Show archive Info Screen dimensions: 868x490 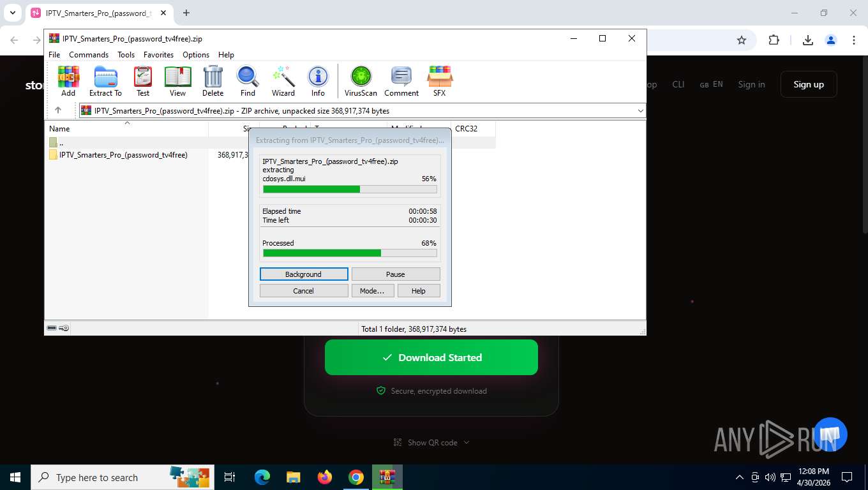pyautogui.click(x=318, y=81)
